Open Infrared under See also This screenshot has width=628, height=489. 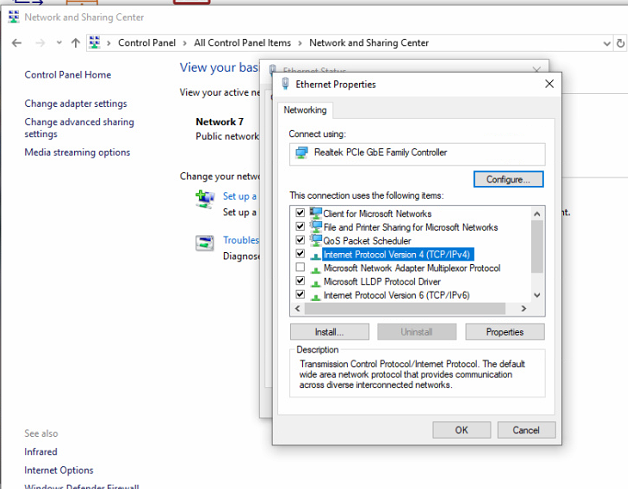[x=41, y=452]
